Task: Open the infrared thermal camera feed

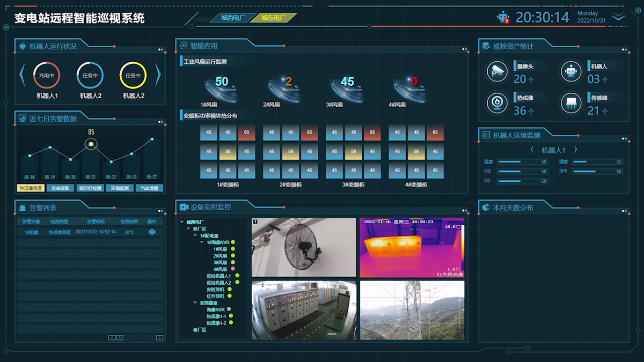Action: pos(411,247)
